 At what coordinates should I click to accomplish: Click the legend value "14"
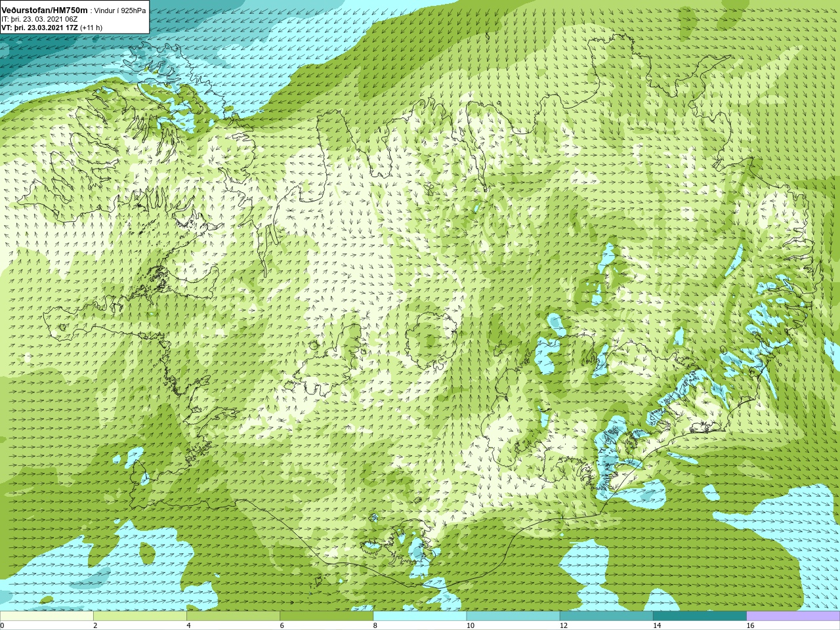(657, 625)
